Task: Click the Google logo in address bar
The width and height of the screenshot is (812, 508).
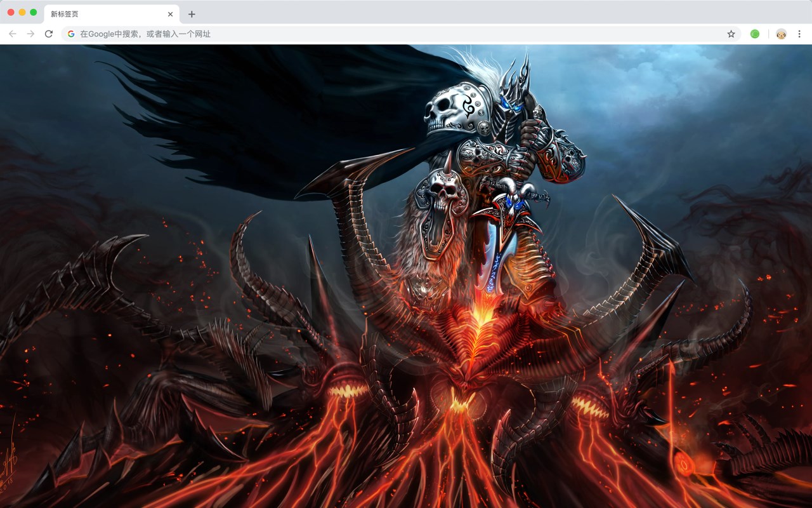Action: (x=71, y=34)
